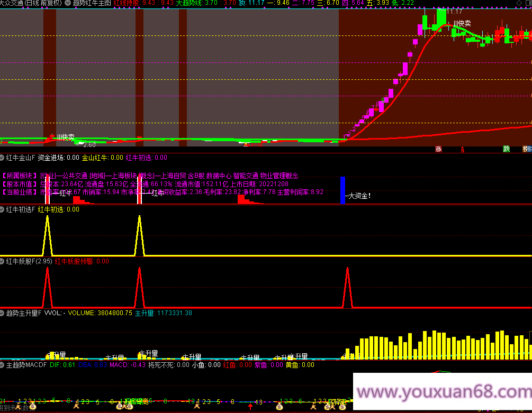The height and width of the screenshot is (413, 532).
Task: Expand the 红牛妖股F indicator menu
Action: 3,261
